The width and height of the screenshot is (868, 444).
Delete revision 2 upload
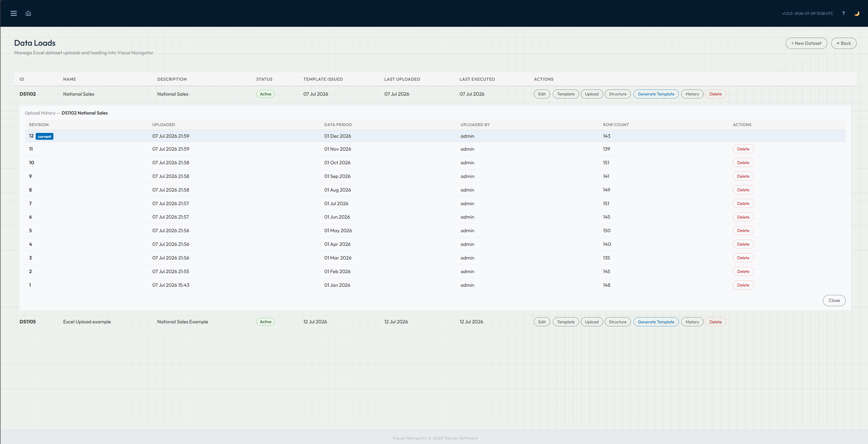743,272
